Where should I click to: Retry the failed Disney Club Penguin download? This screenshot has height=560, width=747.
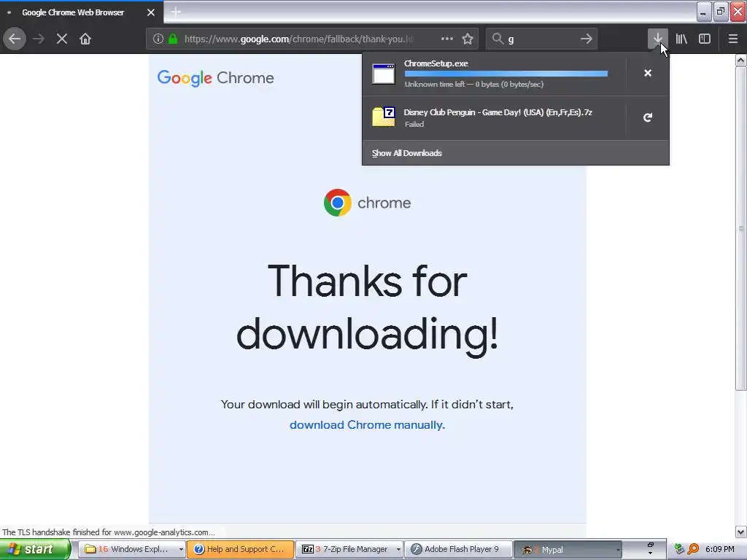pyautogui.click(x=648, y=117)
